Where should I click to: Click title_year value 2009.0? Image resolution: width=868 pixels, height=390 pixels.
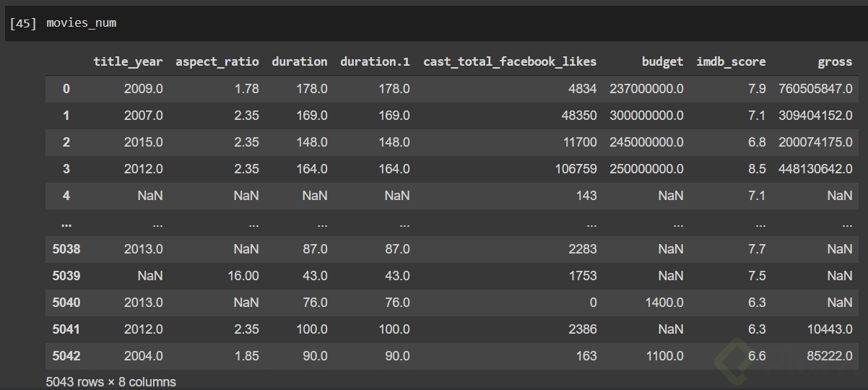click(x=143, y=88)
